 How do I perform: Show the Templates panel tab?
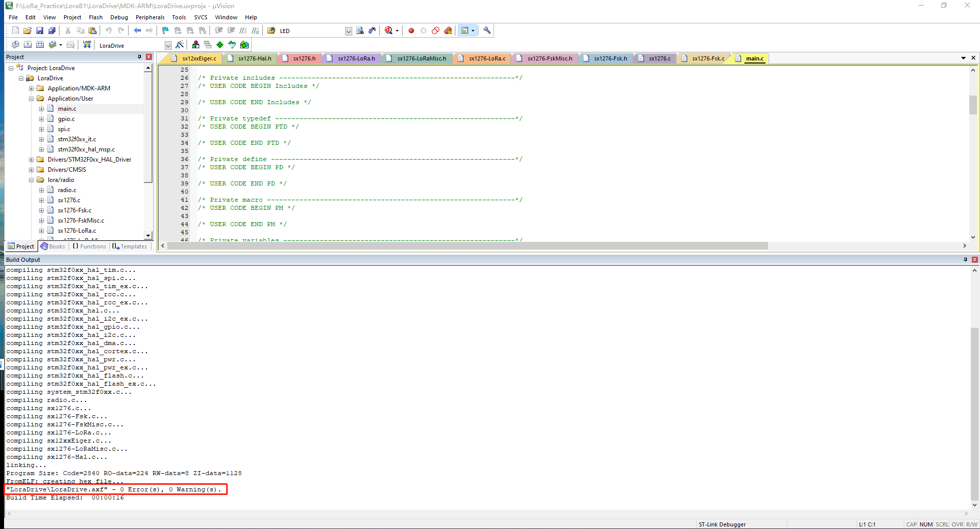[130, 246]
